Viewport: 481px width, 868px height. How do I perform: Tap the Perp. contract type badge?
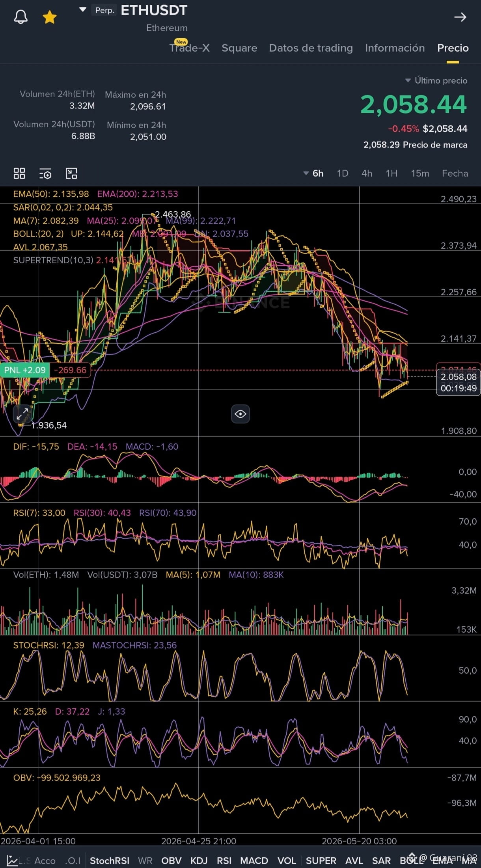(x=104, y=10)
